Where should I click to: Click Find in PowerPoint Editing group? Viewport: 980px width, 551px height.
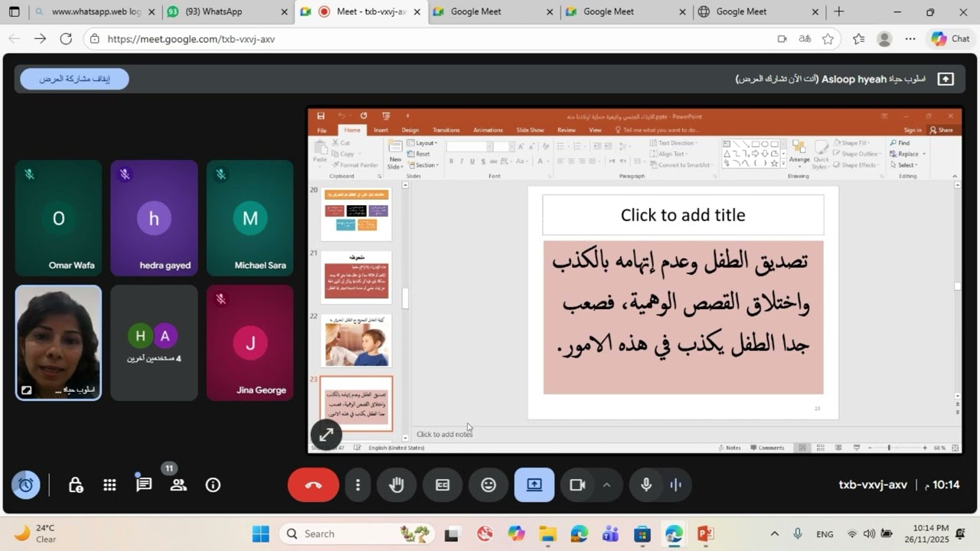(x=900, y=143)
